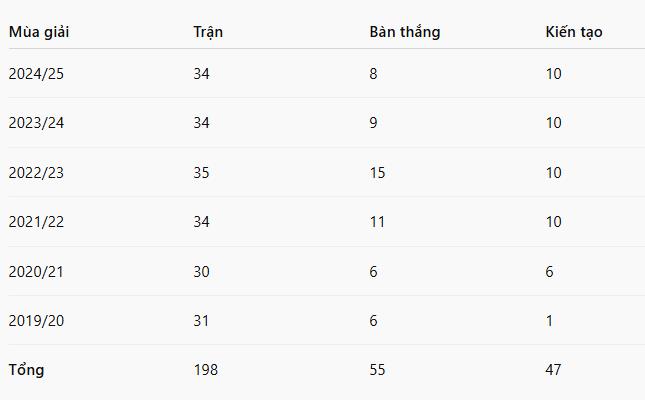Screen dimensions: 645x400
Task: Click total assists value 47
Action: (553, 370)
